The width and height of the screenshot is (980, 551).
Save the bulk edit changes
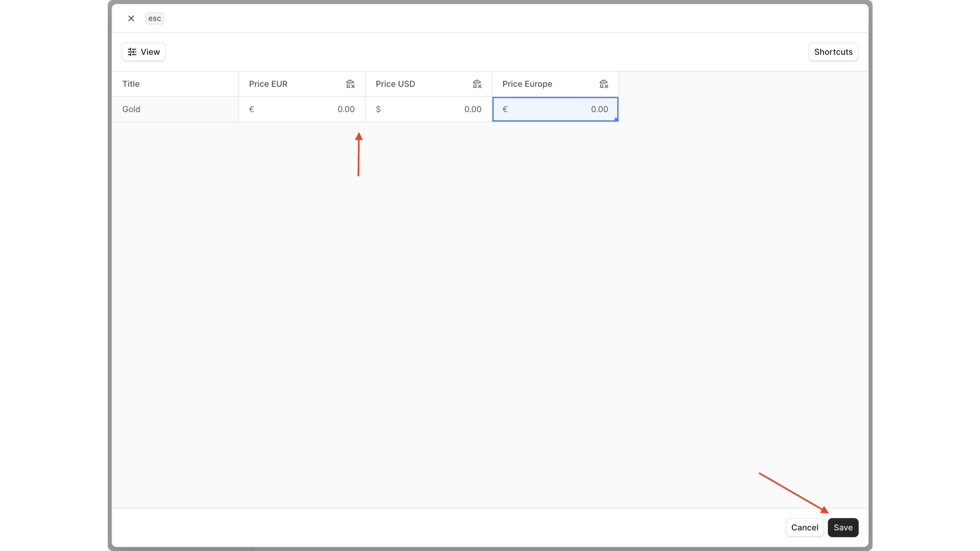pos(843,528)
